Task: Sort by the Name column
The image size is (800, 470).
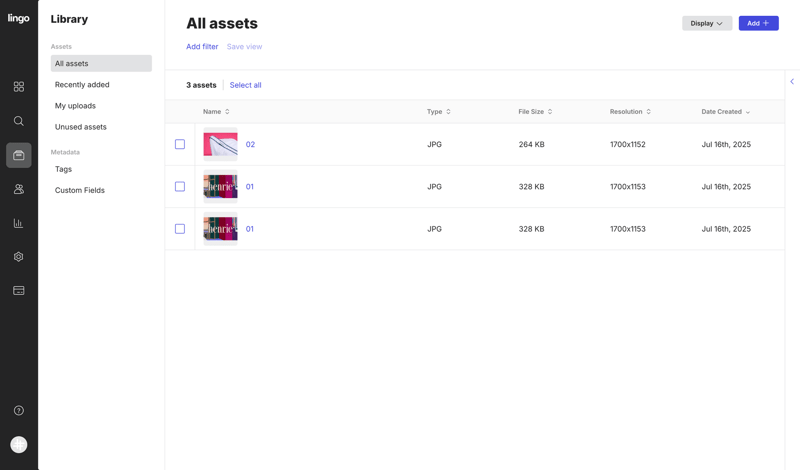Action: (x=216, y=112)
